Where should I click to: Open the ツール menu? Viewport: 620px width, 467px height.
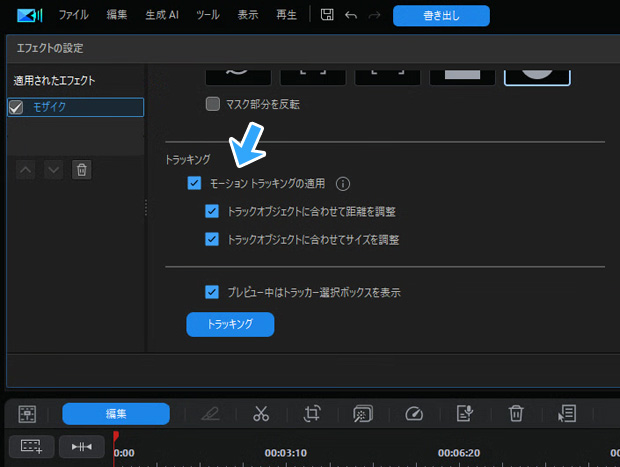click(x=208, y=15)
